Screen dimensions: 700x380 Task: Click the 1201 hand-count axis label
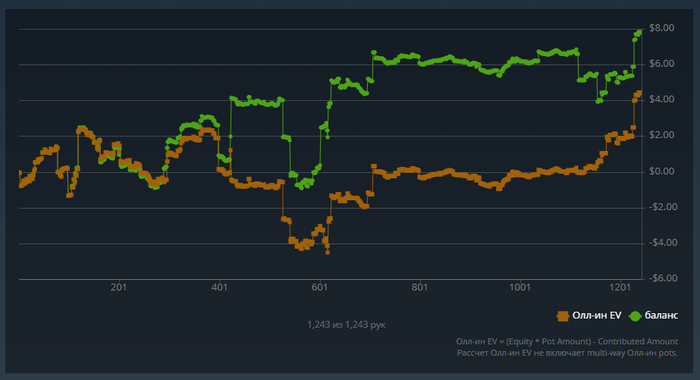pos(620,287)
